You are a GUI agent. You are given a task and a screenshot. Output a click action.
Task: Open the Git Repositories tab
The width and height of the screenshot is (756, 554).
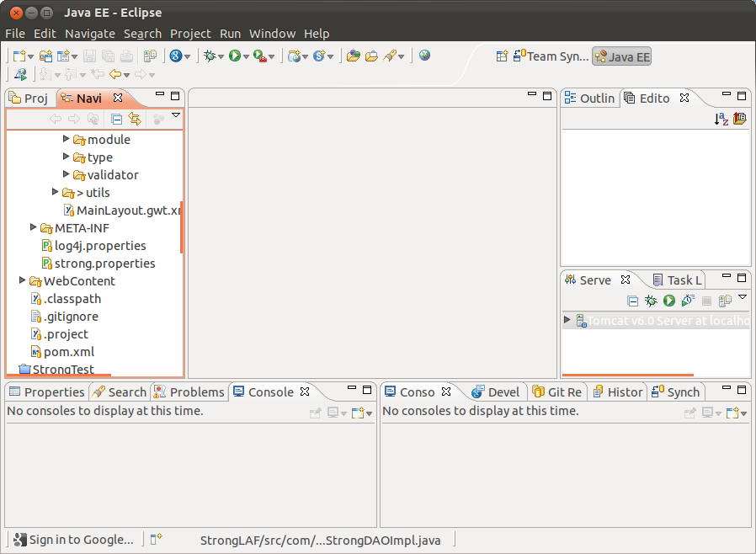(x=556, y=392)
